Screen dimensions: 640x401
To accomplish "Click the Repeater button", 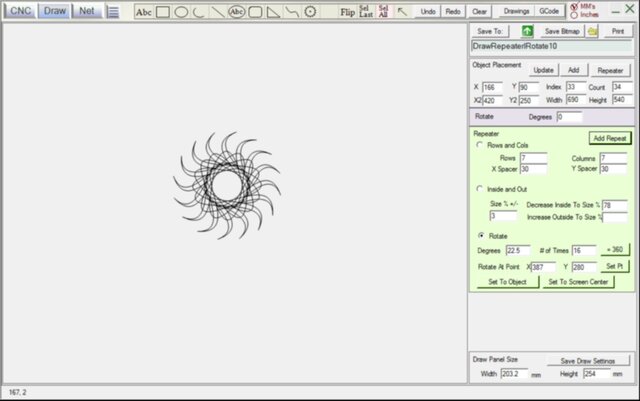I will 610,71.
